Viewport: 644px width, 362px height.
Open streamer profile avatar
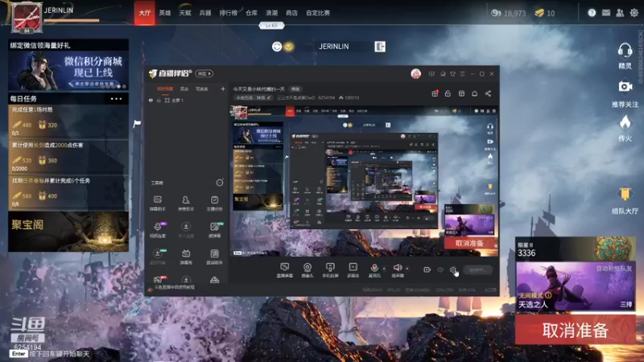pos(415,74)
